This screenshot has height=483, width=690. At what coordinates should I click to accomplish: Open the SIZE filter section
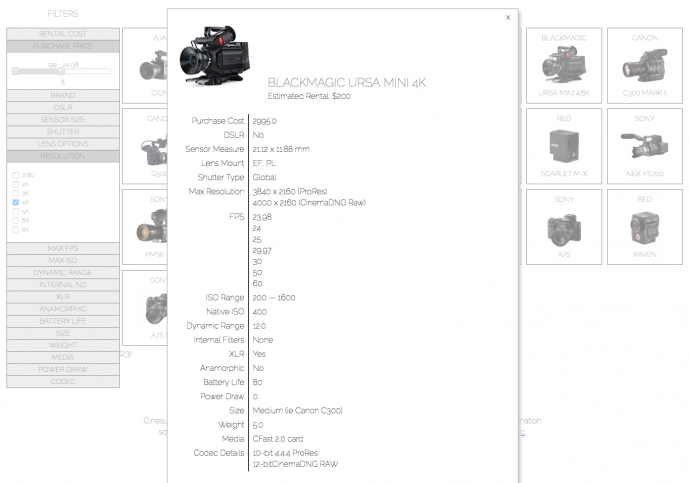[63, 333]
